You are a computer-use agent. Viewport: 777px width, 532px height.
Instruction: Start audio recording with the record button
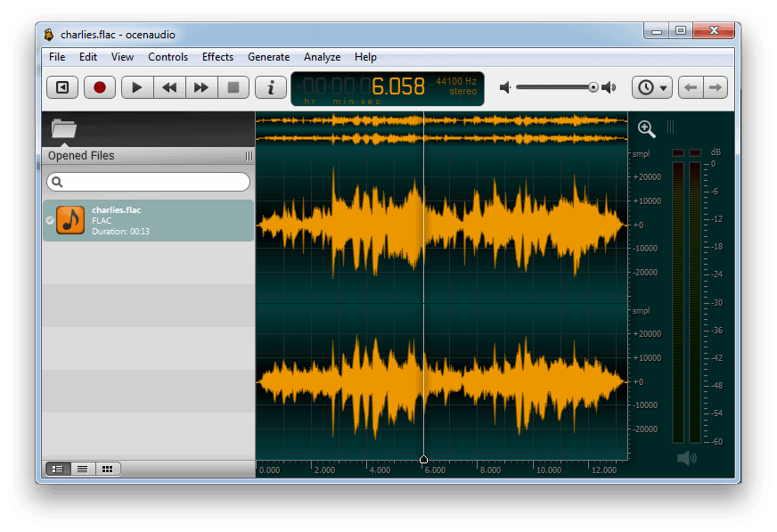pos(99,86)
